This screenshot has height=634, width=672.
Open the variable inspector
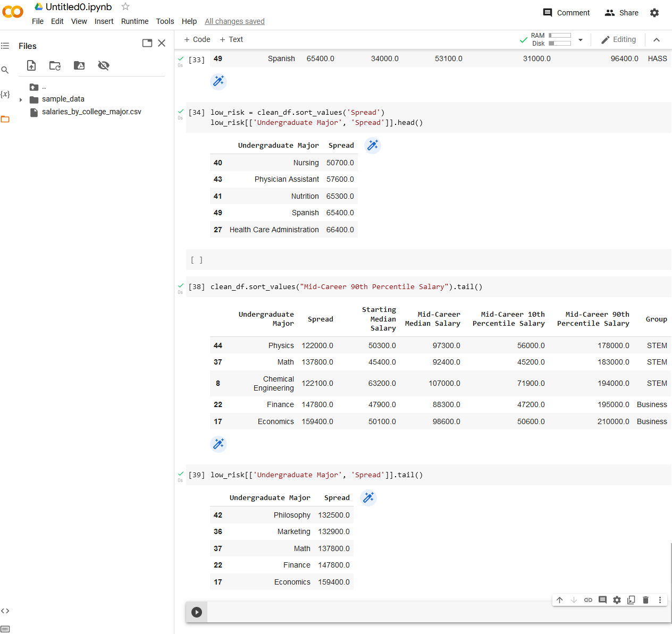coord(5,94)
